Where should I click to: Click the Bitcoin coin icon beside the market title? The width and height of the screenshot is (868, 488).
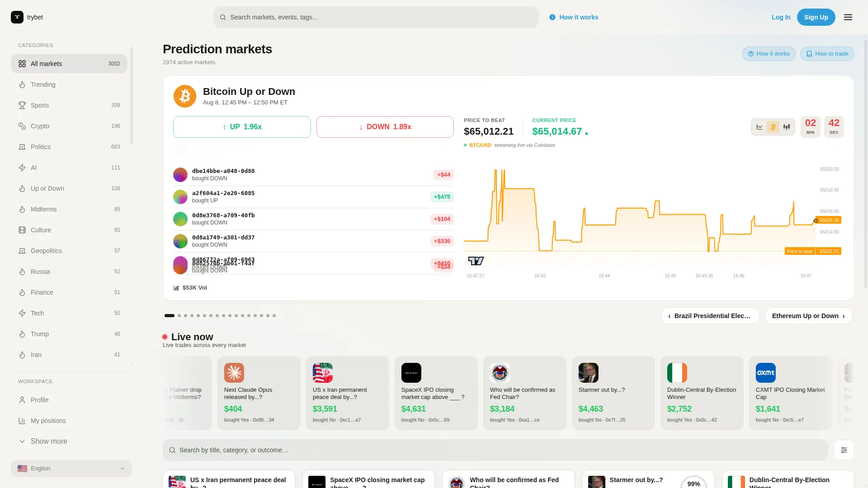185,96
